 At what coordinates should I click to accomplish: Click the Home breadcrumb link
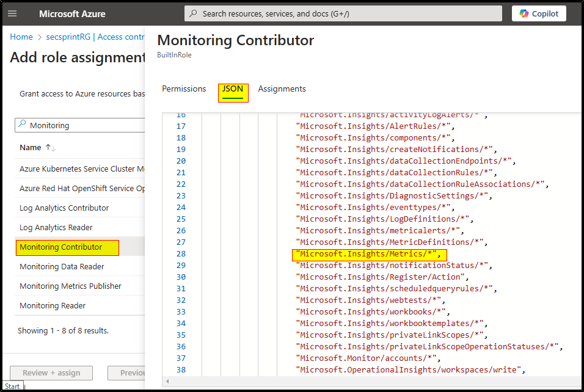(x=21, y=37)
